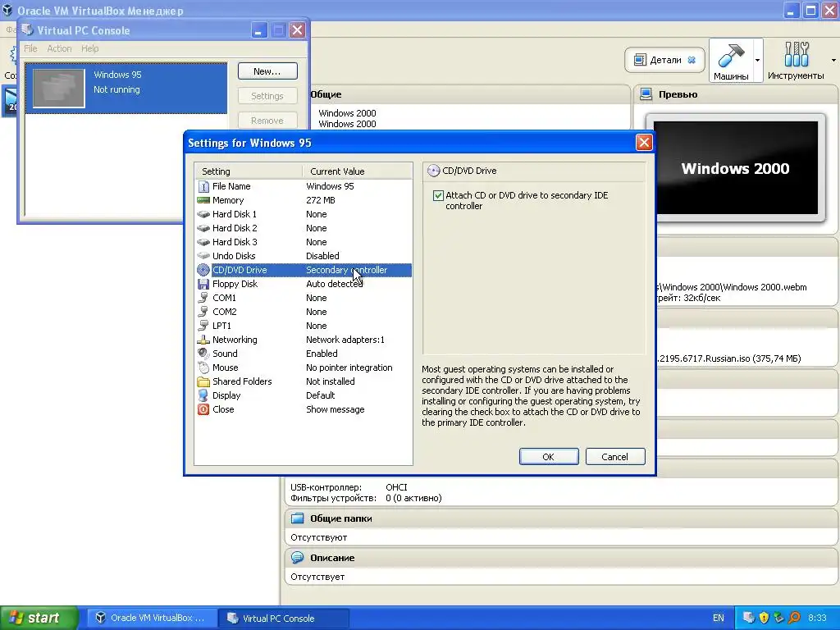Select No pointer integration value
This screenshot has width=840, height=630.
coord(349,367)
